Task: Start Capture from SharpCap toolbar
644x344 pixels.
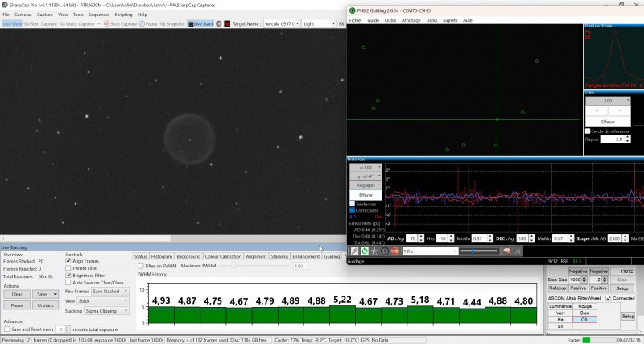Action: coord(41,24)
